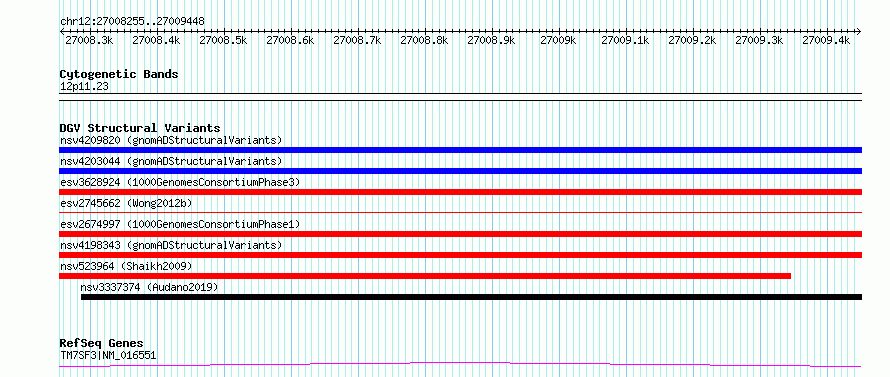This screenshot has height=377, width=890.
Task: Click the RefSeq Genes track title
Action: tap(102, 344)
